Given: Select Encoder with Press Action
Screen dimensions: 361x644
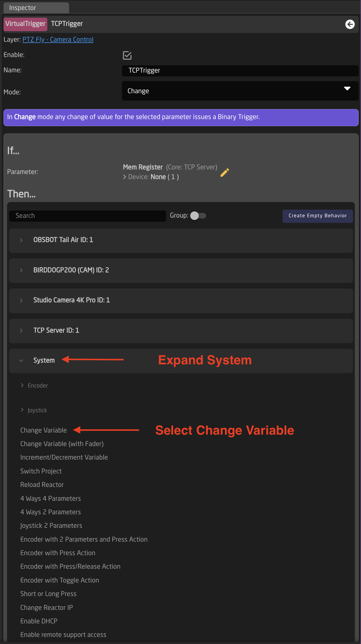Looking at the screenshot, I should coord(58,553).
